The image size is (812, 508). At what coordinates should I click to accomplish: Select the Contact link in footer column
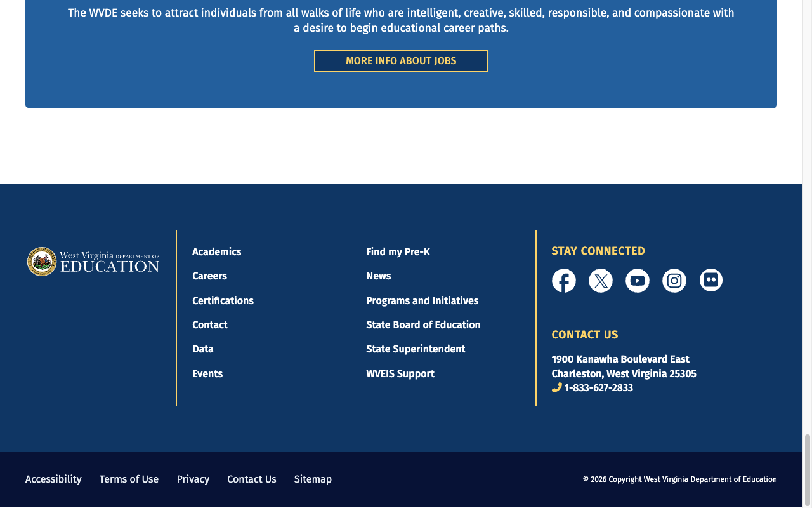pos(210,325)
